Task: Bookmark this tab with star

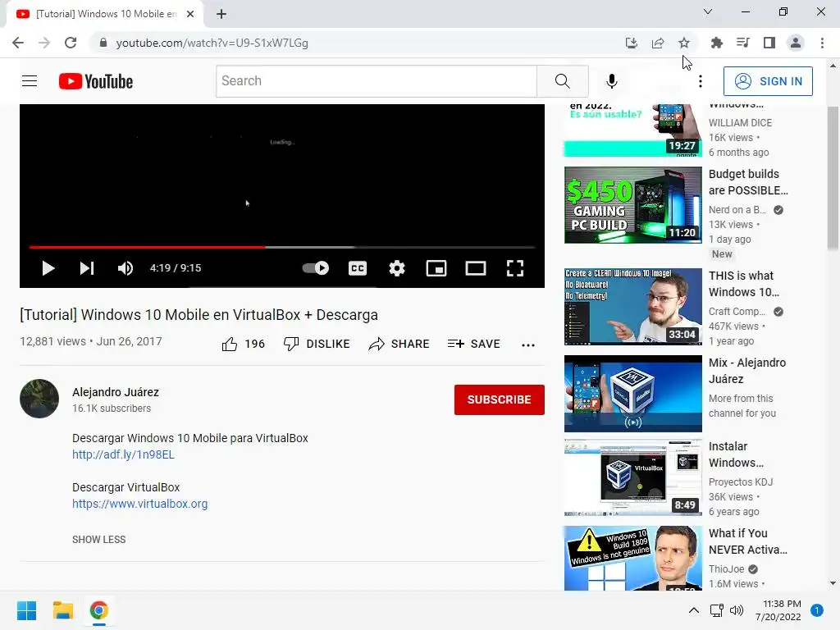Action: (684, 43)
